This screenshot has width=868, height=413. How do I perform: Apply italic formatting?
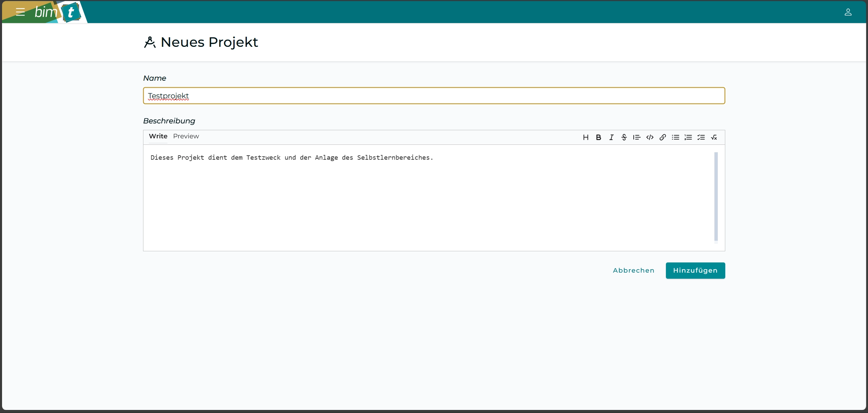tap(611, 137)
